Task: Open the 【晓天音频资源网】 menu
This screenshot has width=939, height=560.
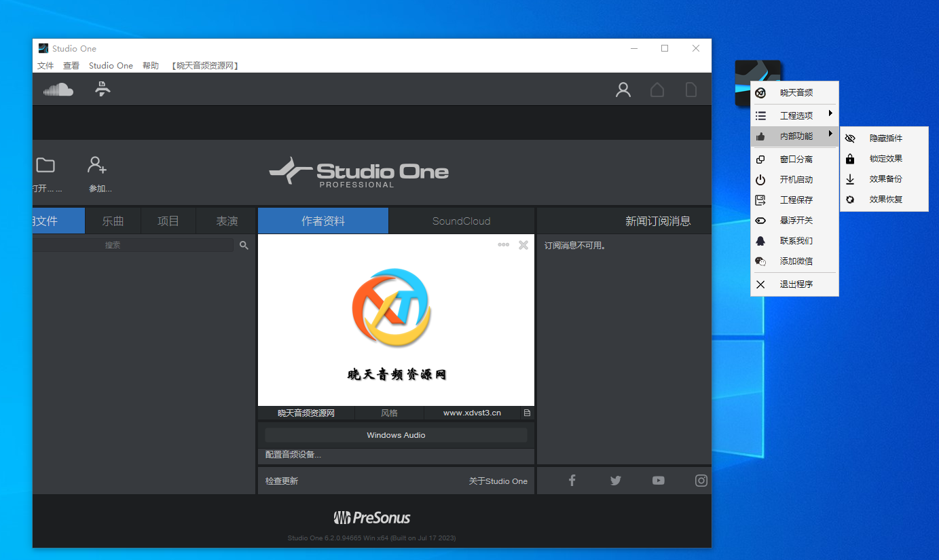Action: coord(206,66)
